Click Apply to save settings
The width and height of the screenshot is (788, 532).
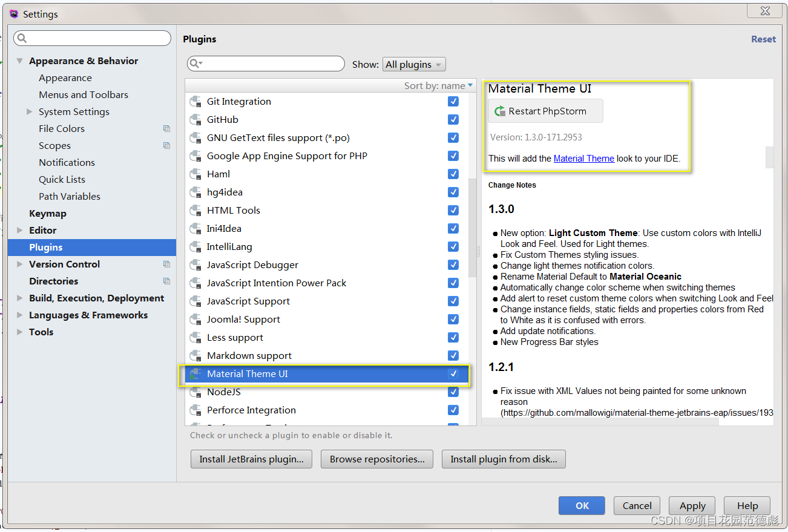(x=692, y=506)
